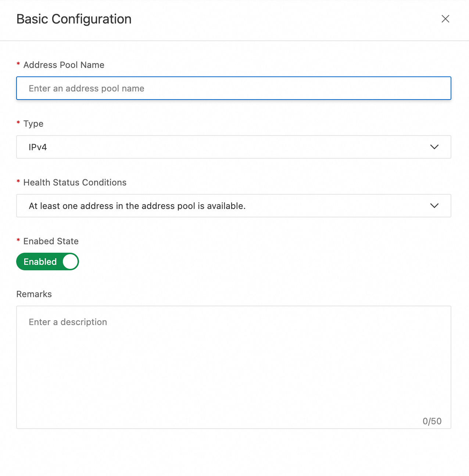The height and width of the screenshot is (476, 469).
Task: Click the chevron arrow of the Type dropdown
Action: pos(434,147)
